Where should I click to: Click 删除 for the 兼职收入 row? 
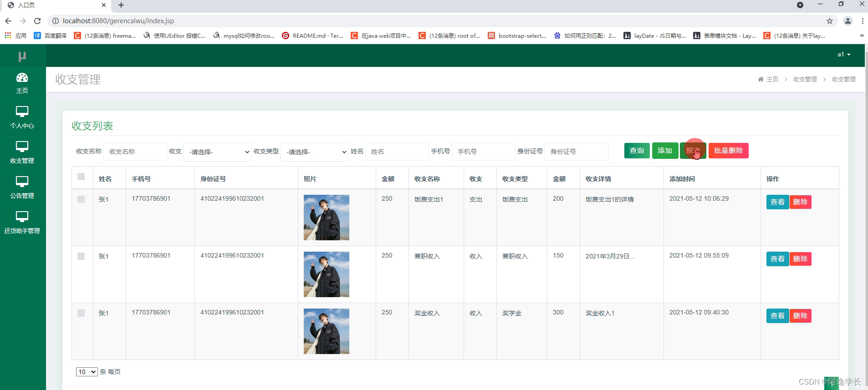[x=800, y=259]
